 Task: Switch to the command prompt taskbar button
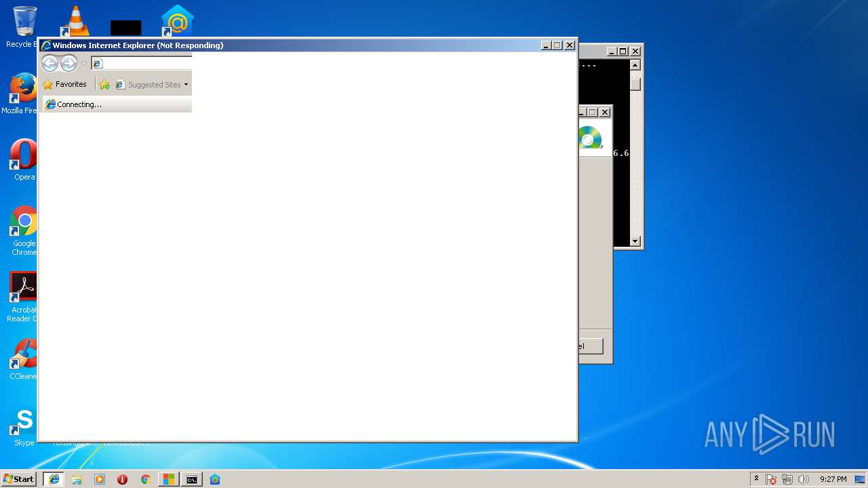click(192, 479)
